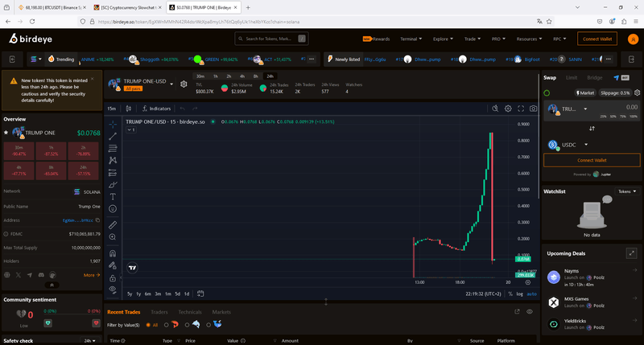
Task: Expand the Upcoming Deals panel
Action: pos(631,253)
